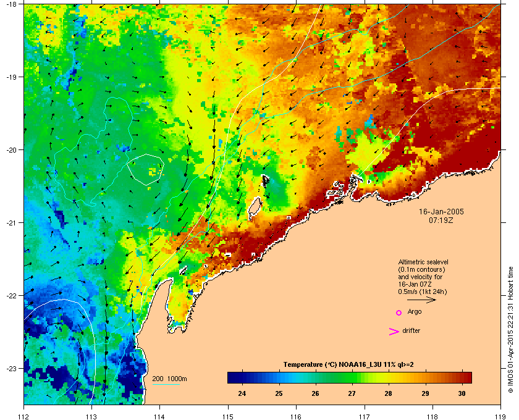This screenshot has height=420, width=519.
Task: Click the 'drifter' legend label
Action: coord(411,330)
